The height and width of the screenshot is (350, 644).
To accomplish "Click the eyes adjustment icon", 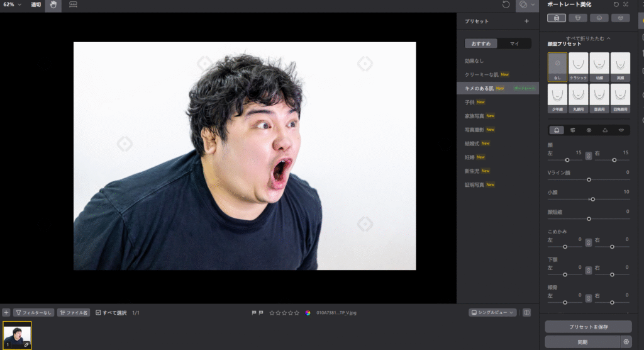I will [589, 130].
